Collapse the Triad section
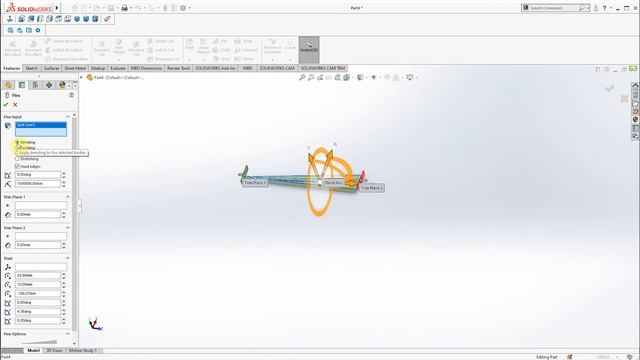The width and height of the screenshot is (640, 360). [x=68, y=258]
